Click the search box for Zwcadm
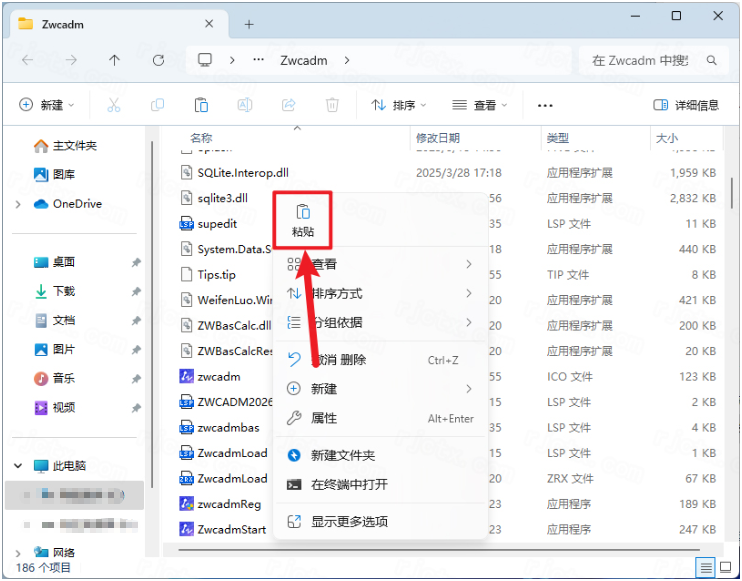 point(640,61)
